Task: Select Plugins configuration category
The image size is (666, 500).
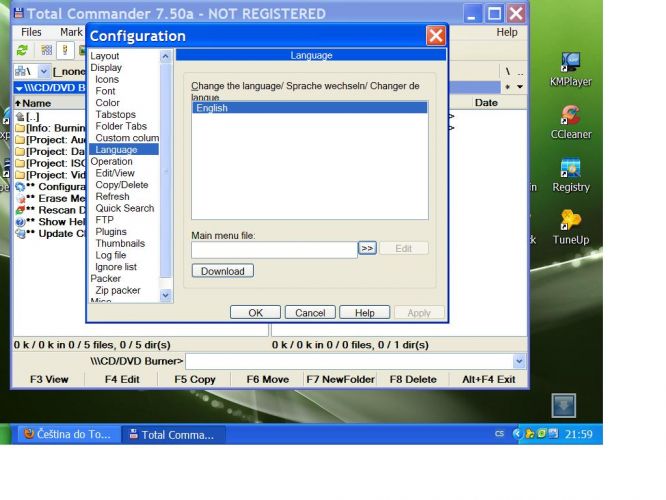Action: point(111,232)
